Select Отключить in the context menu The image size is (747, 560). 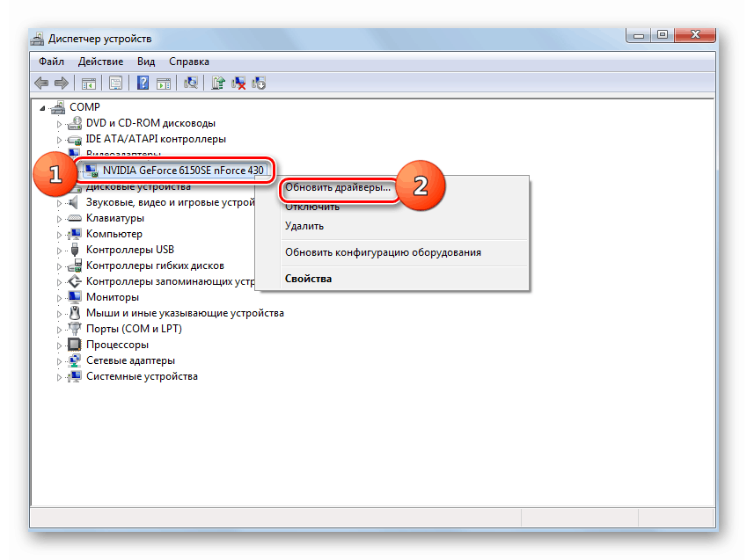[x=312, y=207]
